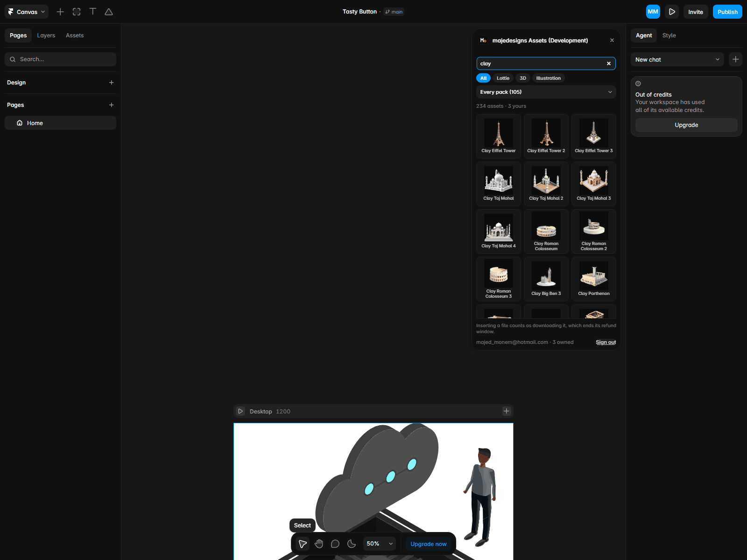Click the MM user avatar
The width and height of the screenshot is (747, 560).
[653, 12]
